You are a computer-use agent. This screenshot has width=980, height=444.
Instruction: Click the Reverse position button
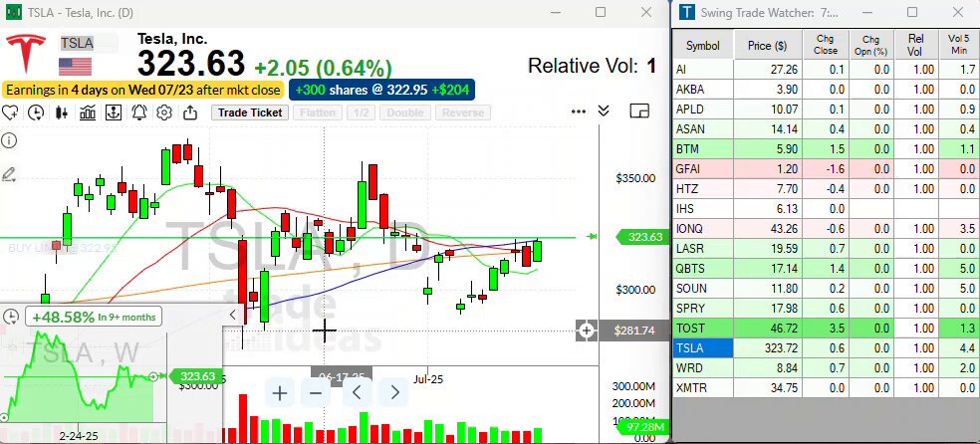pyautogui.click(x=462, y=113)
